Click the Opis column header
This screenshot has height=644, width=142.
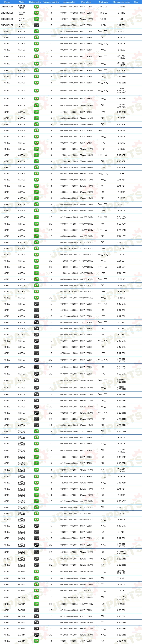pos(136,2)
